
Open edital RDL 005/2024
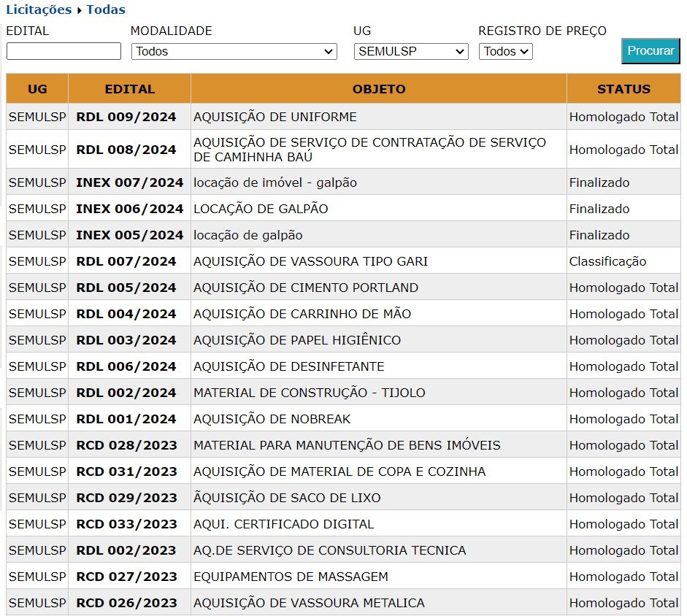coord(126,288)
